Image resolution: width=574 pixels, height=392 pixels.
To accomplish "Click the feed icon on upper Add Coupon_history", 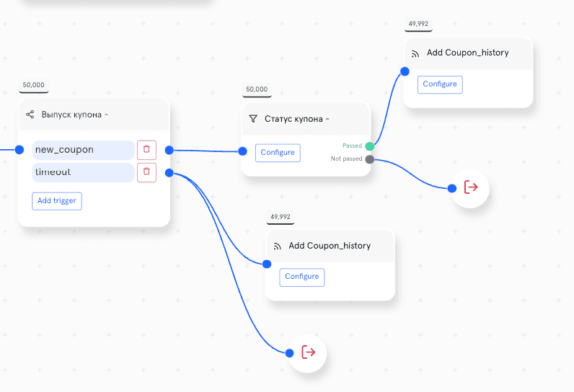I will click(x=415, y=54).
